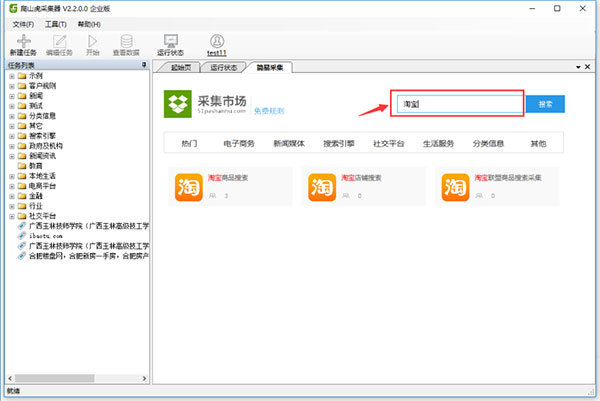Open the test11 user account icon
This screenshot has width=600, height=401.
pyautogui.click(x=217, y=41)
